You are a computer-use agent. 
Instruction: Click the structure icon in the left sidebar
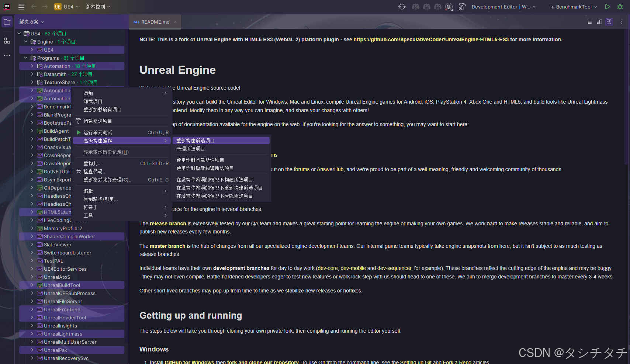(7, 41)
